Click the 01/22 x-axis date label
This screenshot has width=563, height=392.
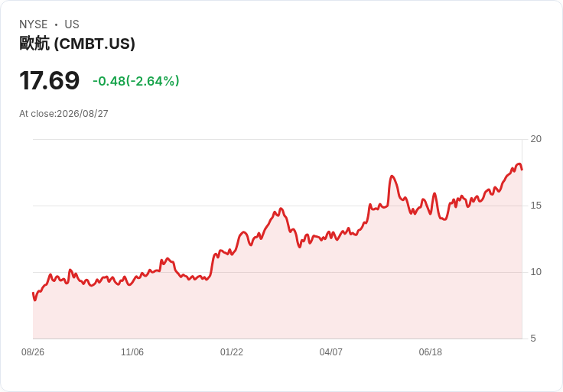point(232,352)
